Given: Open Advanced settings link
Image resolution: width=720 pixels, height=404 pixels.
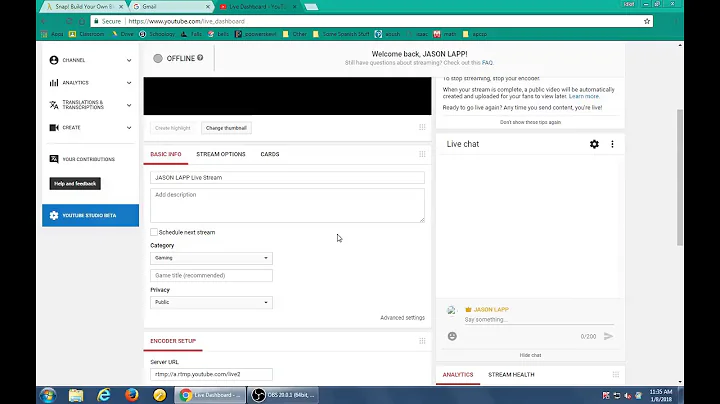Looking at the screenshot, I should click(402, 318).
